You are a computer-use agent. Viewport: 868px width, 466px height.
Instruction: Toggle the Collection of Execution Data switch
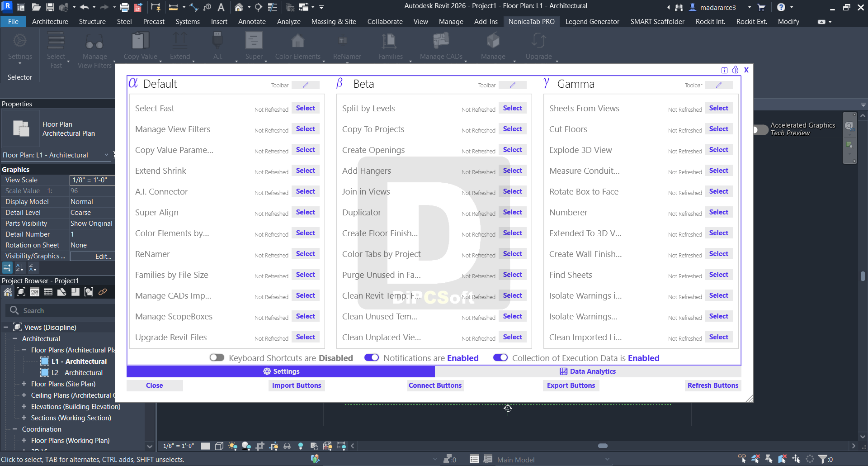coord(500,358)
